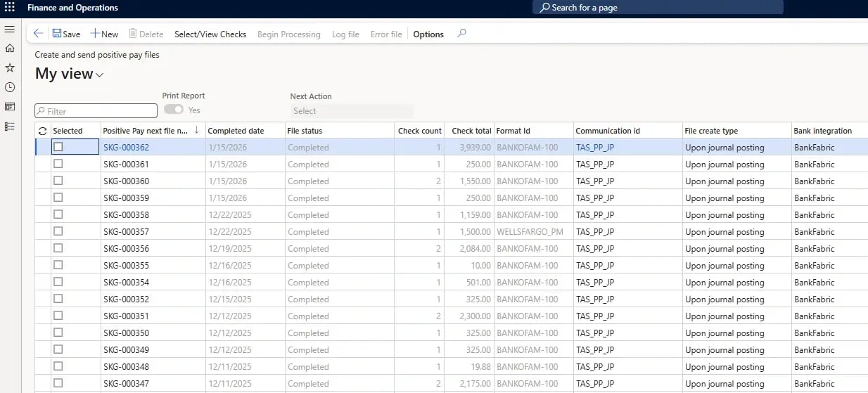Refresh the grid using refresh icon
The image size is (868, 393).
43,131
